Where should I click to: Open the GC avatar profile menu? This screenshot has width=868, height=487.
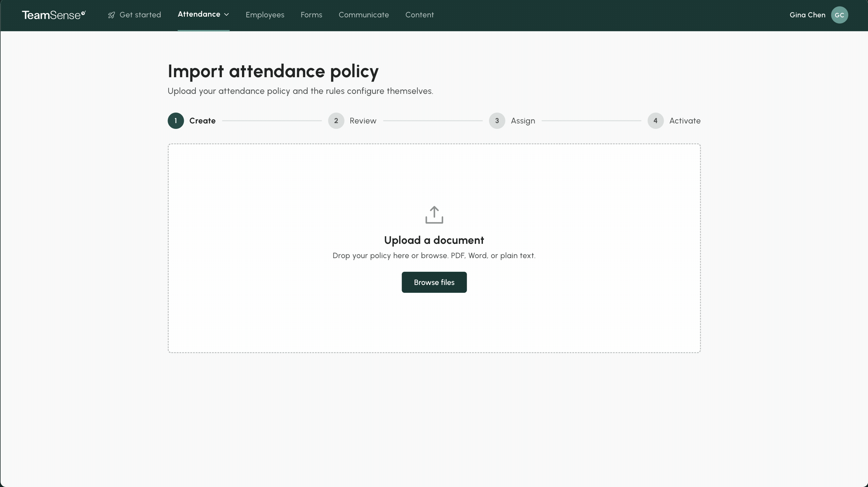839,15
